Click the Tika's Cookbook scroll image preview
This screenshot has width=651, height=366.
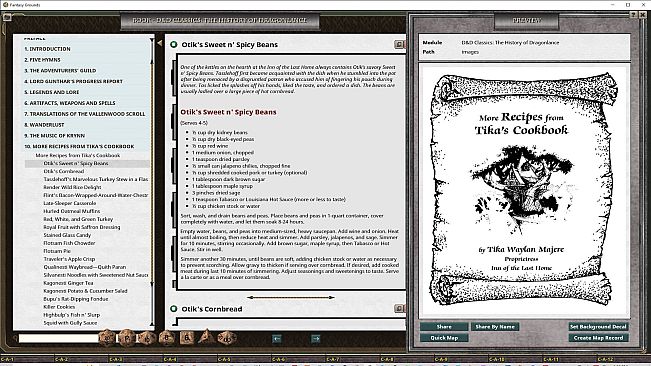point(524,190)
